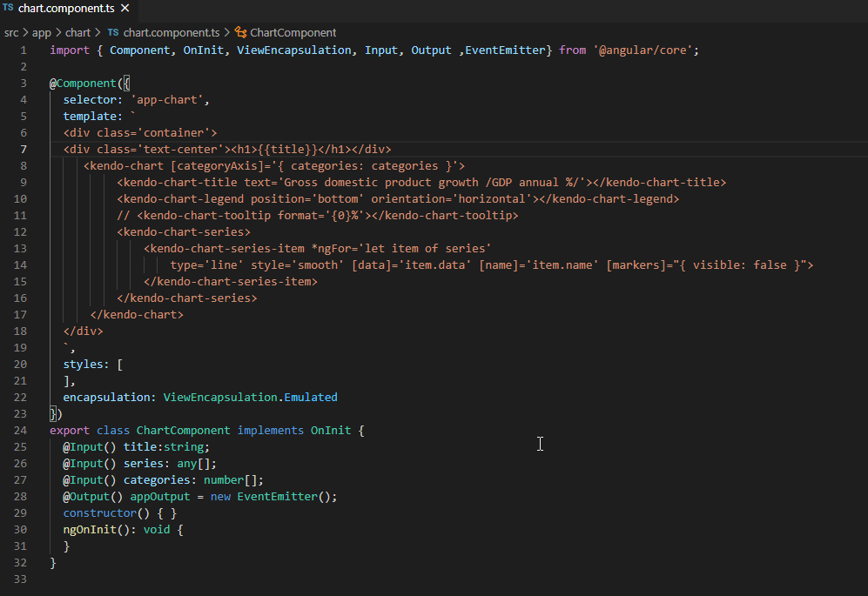Select line number 24 in the gutter

click(21, 430)
